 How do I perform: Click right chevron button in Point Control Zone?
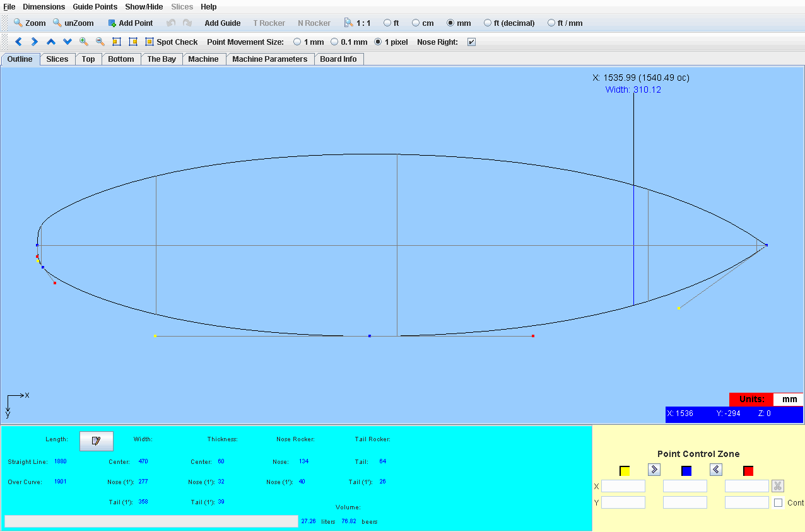click(654, 470)
